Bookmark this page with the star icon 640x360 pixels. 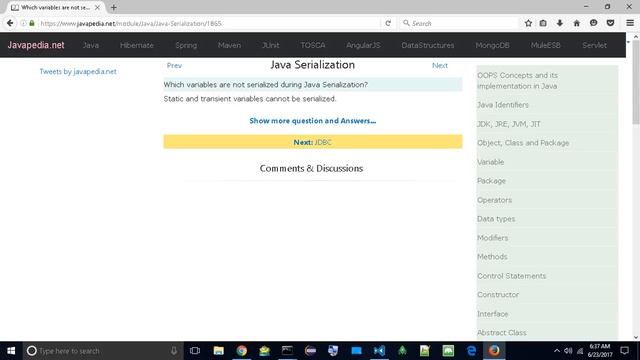[528, 23]
